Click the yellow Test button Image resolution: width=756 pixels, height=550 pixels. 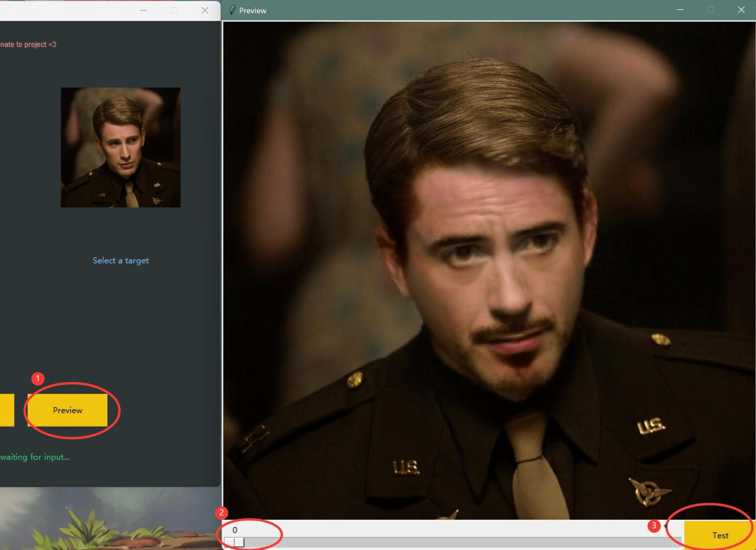point(720,535)
